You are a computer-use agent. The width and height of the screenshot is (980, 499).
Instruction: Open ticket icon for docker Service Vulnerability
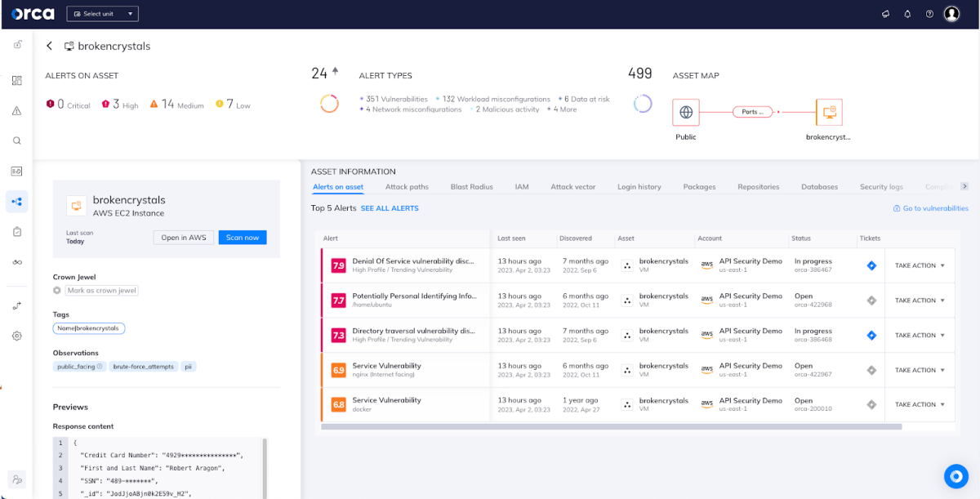871,404
